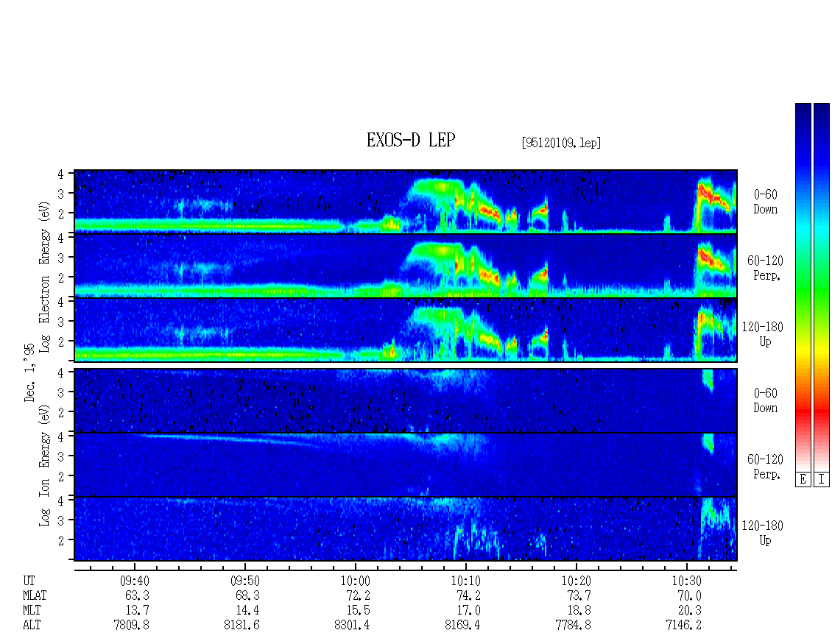Click ALT value 8301.4
The height and width of the screenshot is (644, 832).
[353, 626]
